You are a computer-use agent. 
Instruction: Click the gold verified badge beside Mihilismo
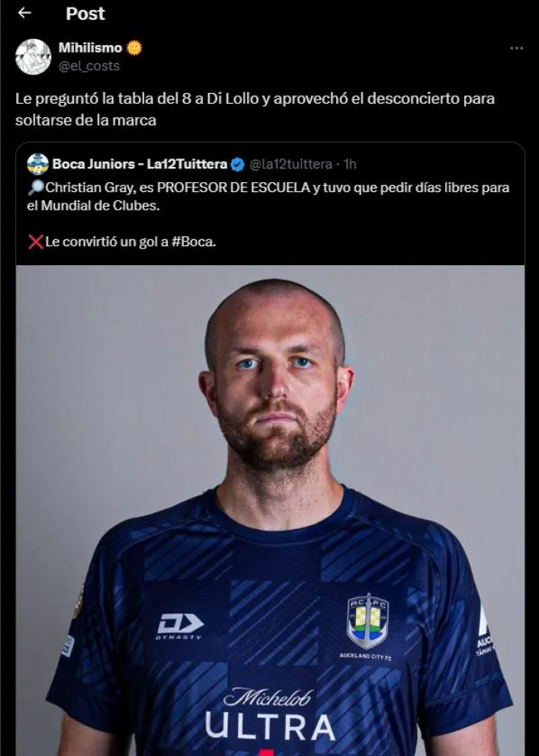coord(134,48)
